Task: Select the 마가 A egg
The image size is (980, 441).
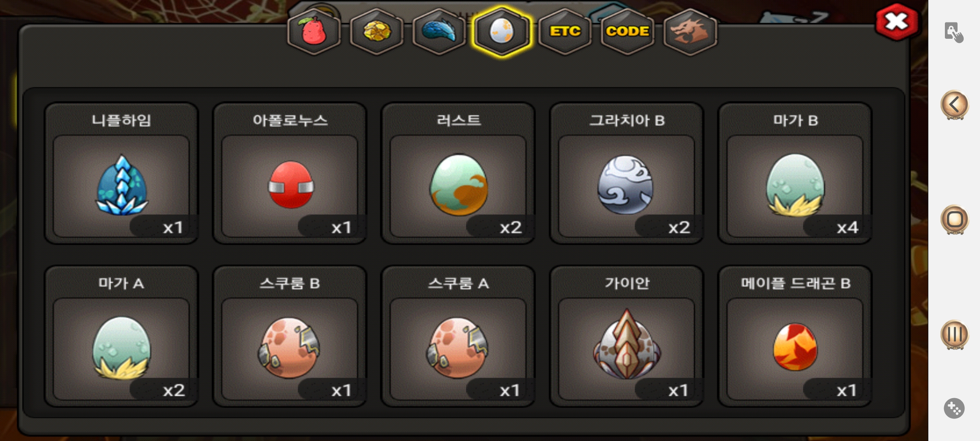Action: pyautogui.click(x=121, y=336)
